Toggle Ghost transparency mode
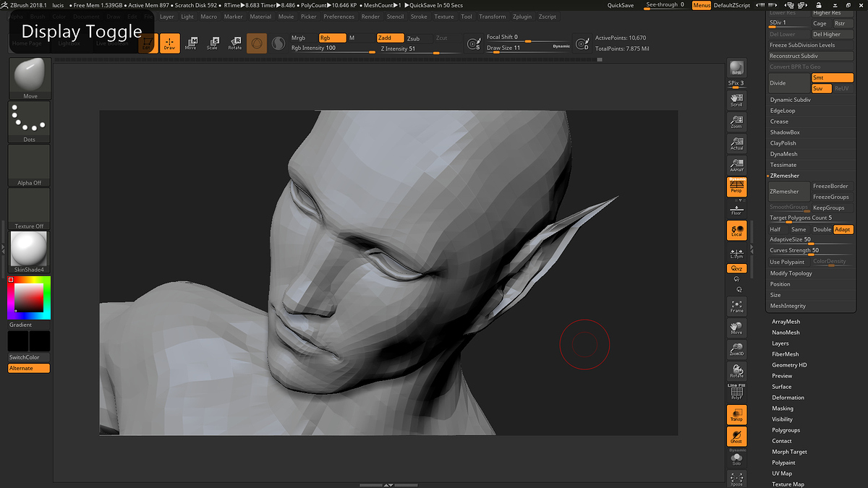 736,437
